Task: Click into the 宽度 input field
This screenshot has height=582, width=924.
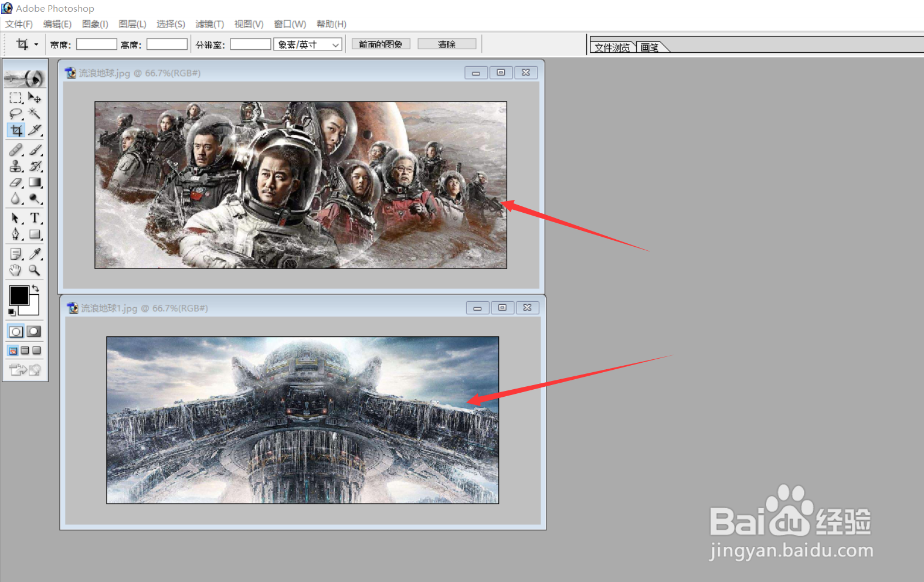Action: [96, 44]
